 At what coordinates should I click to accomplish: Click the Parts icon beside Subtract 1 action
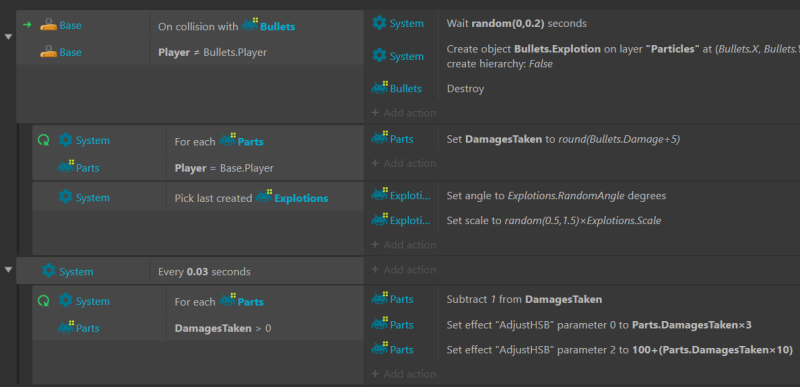(380, 298)
